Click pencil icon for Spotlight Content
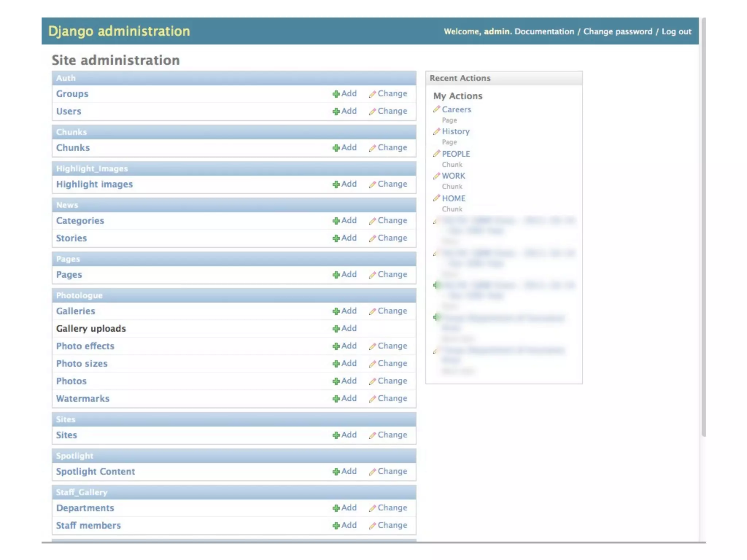747x560 pixels. [x=372, y=472]
